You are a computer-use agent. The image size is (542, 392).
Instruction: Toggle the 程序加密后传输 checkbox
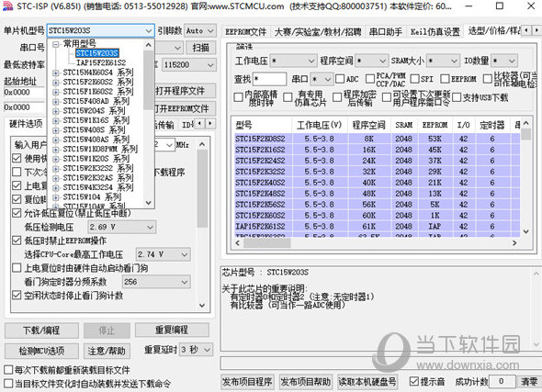point(337,97)
